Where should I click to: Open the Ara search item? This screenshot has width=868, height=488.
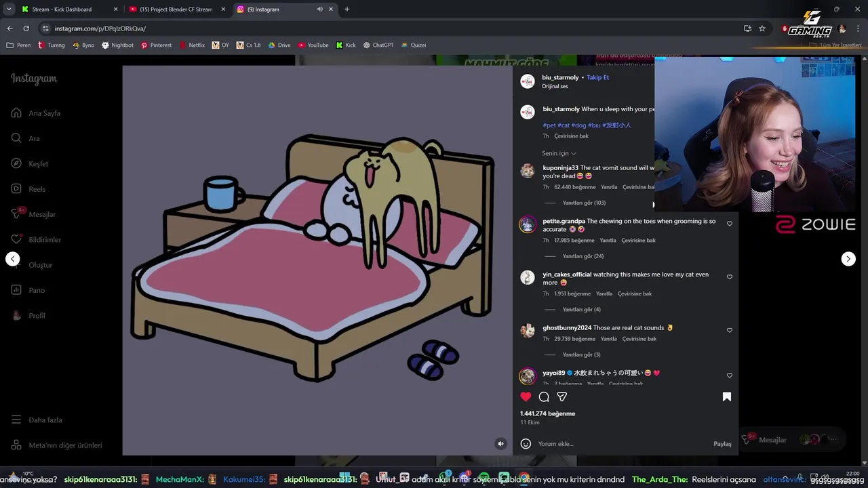coord(26,138)
